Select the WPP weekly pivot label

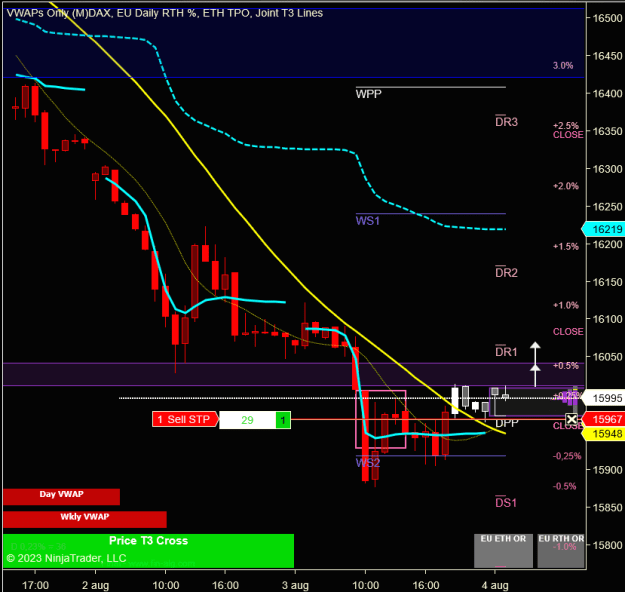pyautogui.click(x=368, y=94)
